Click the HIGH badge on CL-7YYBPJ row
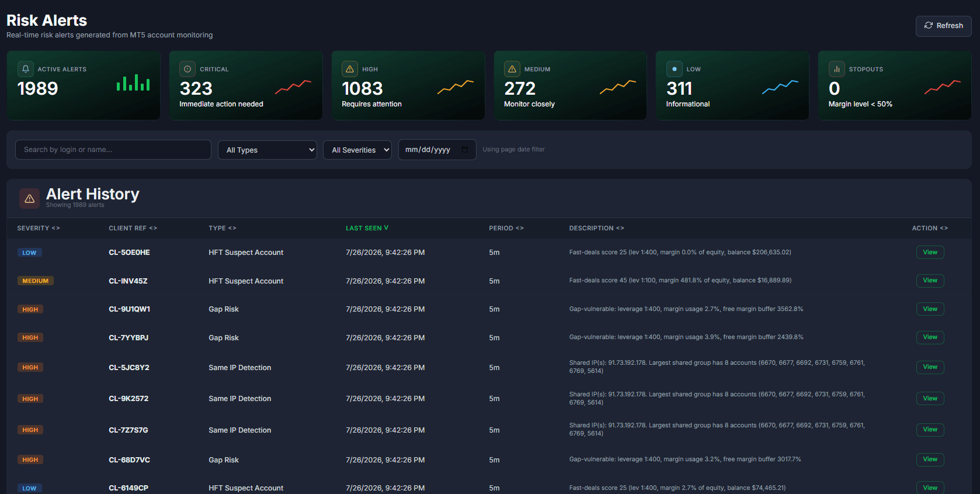The height and width of the screenshot is (494, 980). pyautogui.click(x=30, y=337)
